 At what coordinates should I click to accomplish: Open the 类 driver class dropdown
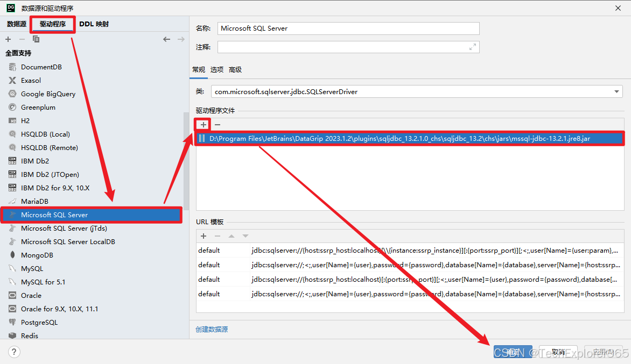(x=616, y=91)
